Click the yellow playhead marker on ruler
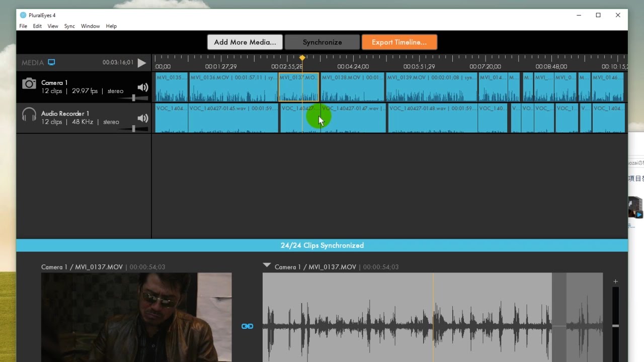Screen dimensions: 644x362 coord(302,58)
